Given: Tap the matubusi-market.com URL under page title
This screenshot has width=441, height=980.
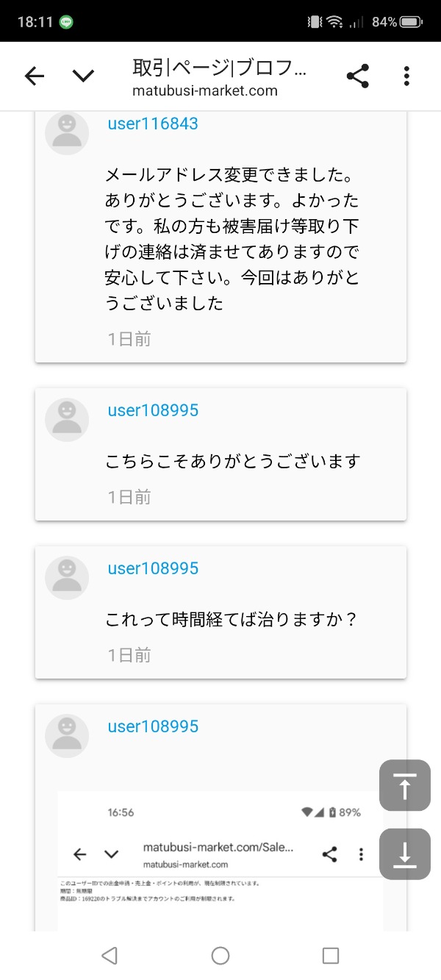Looking at the screenshot, I should [205, 91].
